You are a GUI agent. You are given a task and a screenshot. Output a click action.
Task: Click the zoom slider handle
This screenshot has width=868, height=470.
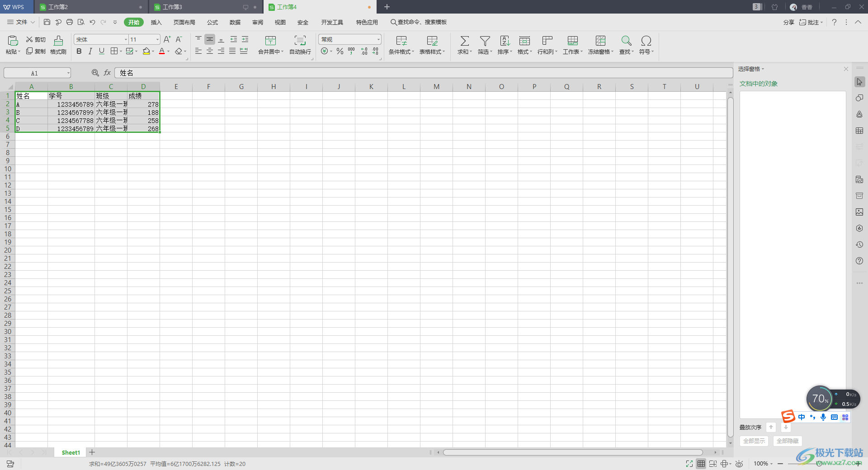tap(819, 464)
